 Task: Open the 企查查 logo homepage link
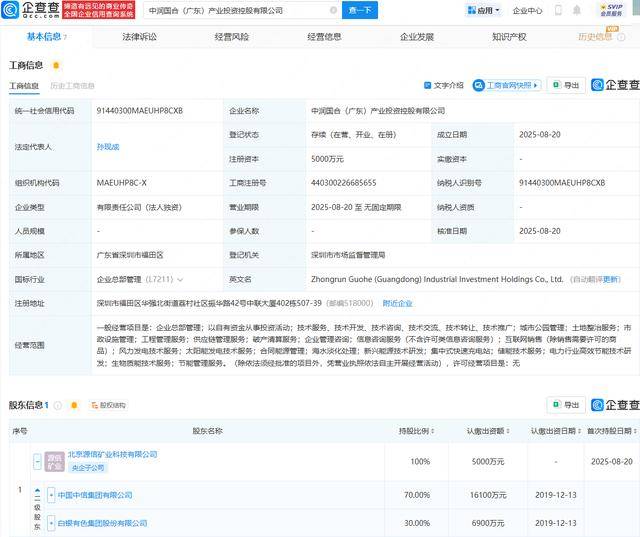tap(31, 10)
